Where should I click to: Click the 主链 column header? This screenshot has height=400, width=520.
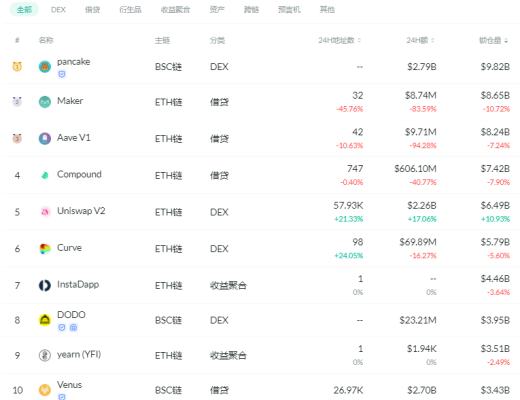coord(162,40)
